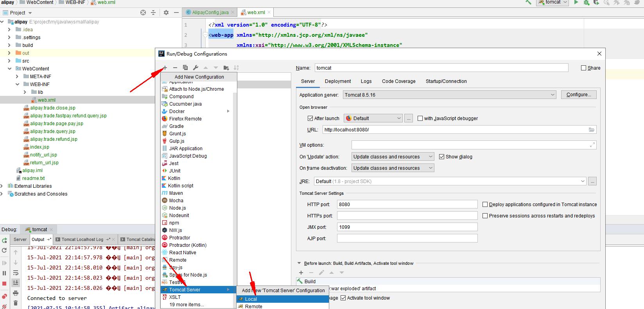Switch to the Deployment tab

(338, 81)
